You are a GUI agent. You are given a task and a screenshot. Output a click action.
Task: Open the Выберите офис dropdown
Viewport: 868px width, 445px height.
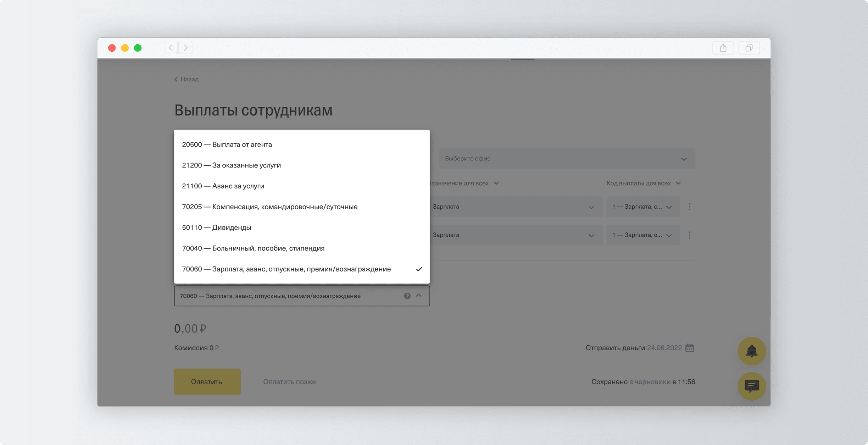pyautogui.click(x=567, y=159)
